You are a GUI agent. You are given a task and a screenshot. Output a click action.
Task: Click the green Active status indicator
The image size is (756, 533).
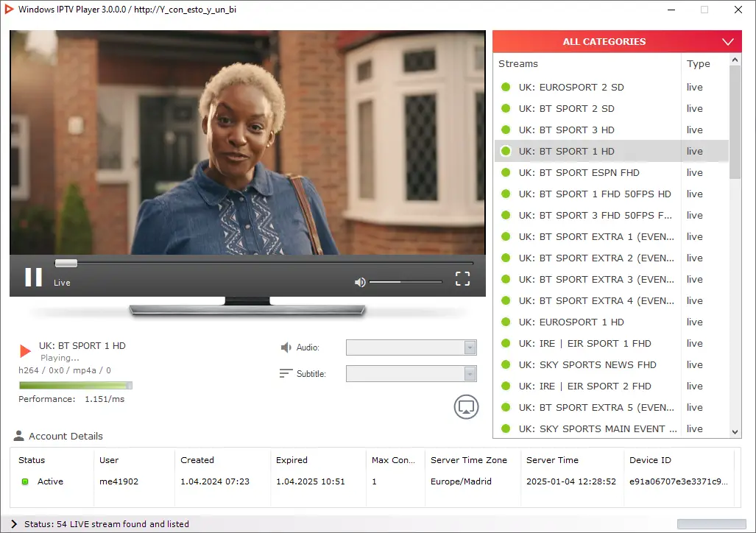[x=25, y=481]
